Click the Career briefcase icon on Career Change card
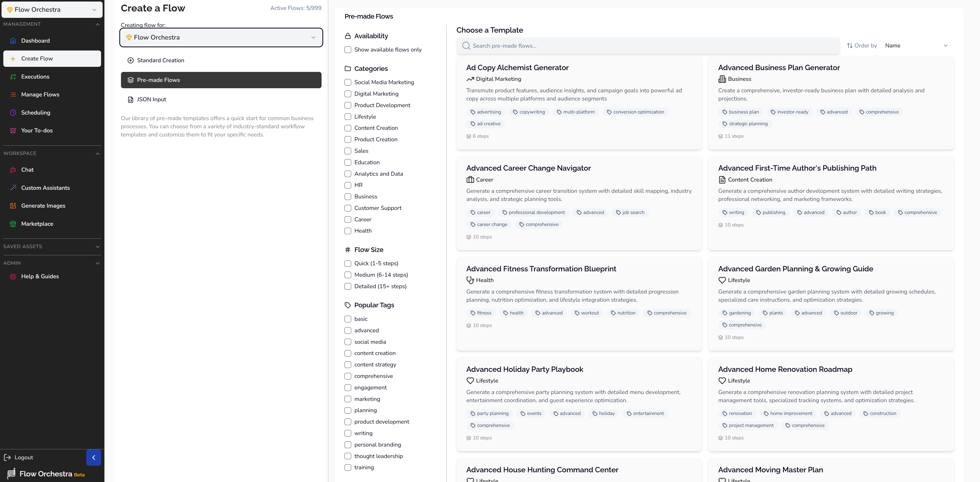The width and height of the screenshot is (980, 482). (x=470, y=180)
